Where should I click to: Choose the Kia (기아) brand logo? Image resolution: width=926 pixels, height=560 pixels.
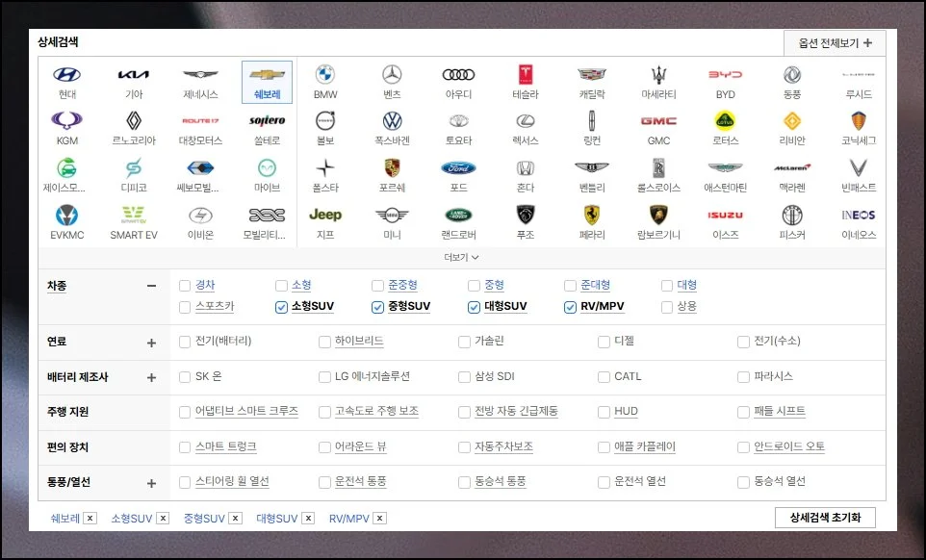click(x=134, y=75)
